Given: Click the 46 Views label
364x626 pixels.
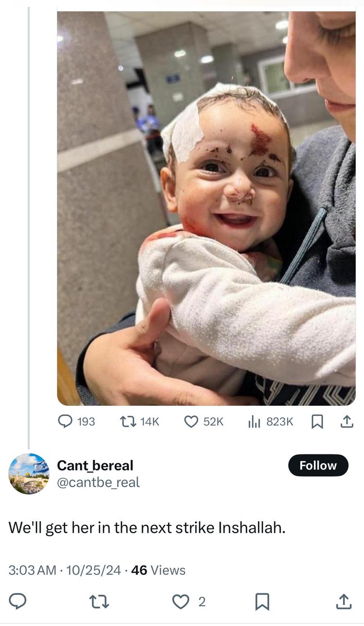Looking at the screenshot, I should coord(159,570).
